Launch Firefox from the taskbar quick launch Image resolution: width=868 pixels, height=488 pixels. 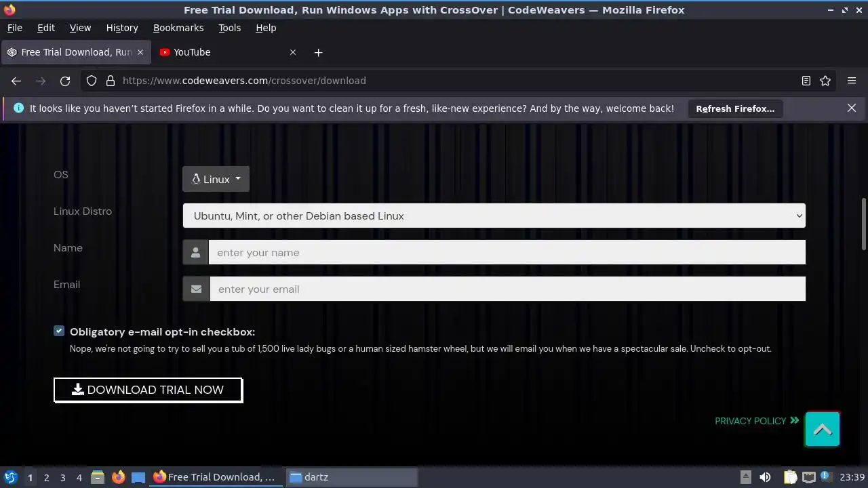[118, 477]
